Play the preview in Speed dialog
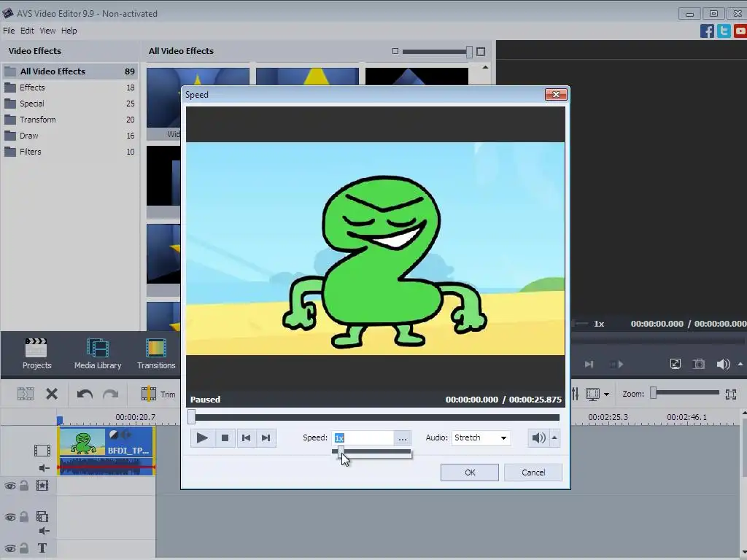Screen dimensions: 747x560 coord(202,437)
